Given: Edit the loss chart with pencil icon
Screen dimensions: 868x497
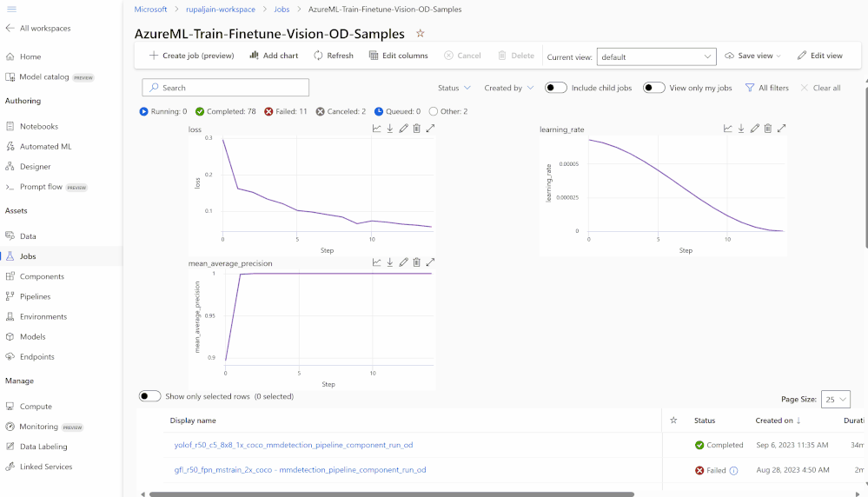Looking at the screenshot, I should (x=403, y=129).
